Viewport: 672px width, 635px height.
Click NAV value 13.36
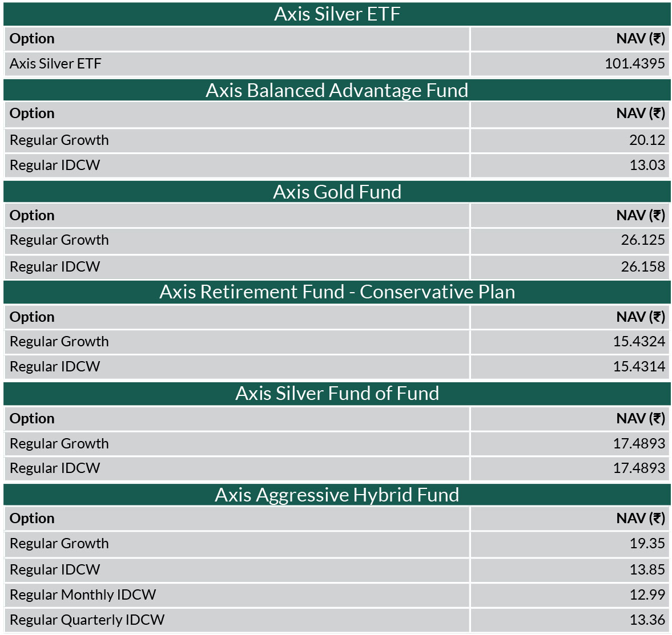coord(647,620)
